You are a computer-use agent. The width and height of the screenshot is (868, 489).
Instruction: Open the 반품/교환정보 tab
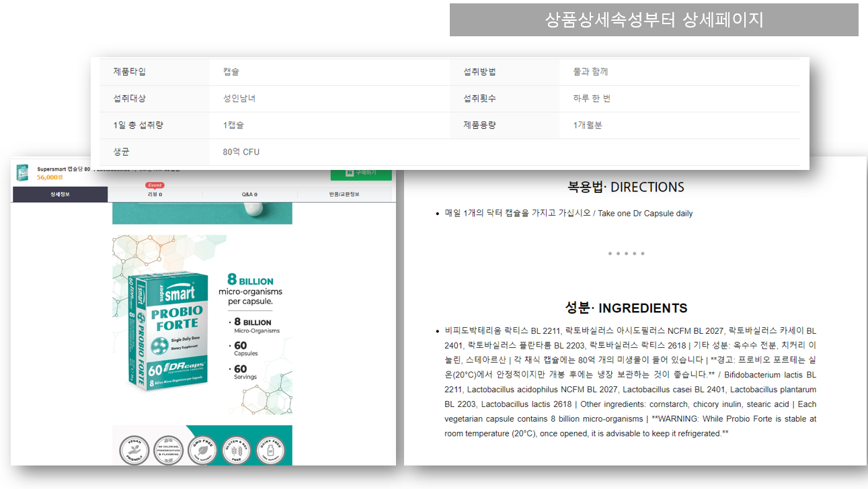[344, 195]
